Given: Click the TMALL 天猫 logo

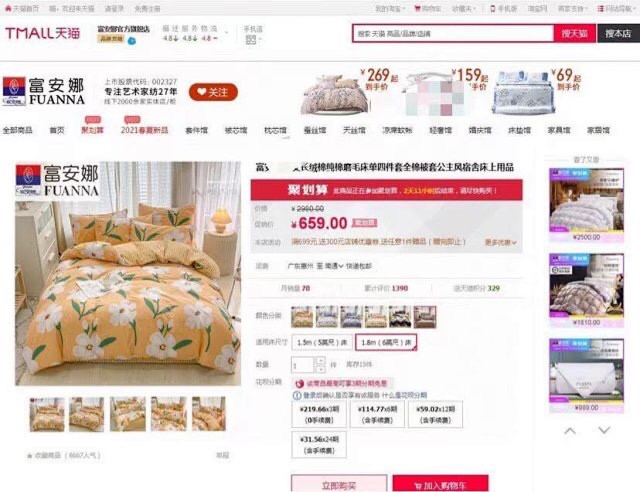Looking at the screenshot, I should point(42,33).
